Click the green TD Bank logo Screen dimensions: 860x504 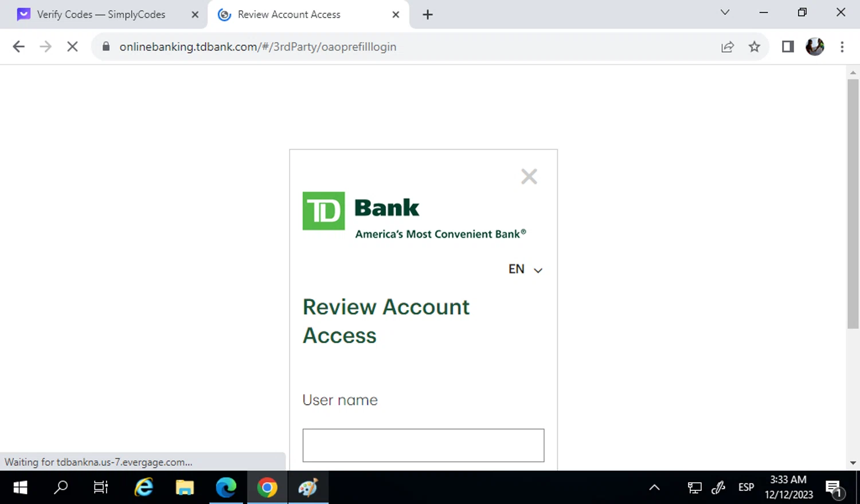(x=323, y=211)
